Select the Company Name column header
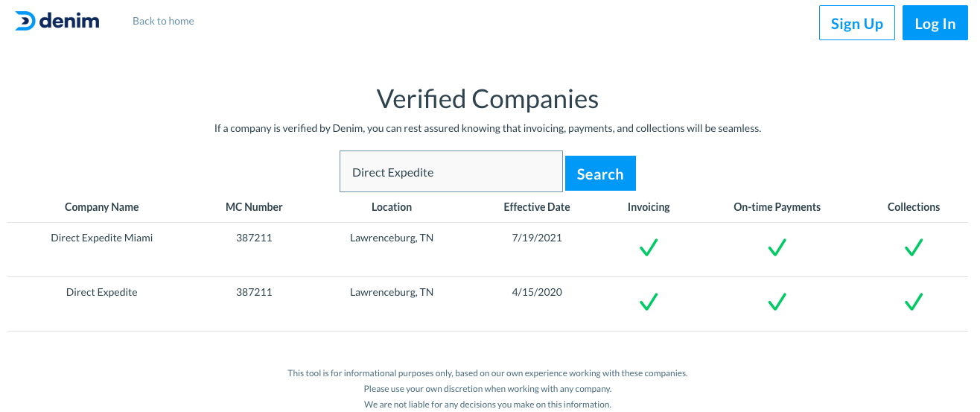Image resolution: width=980 pixels, height=412 pixels. [102, 207]
